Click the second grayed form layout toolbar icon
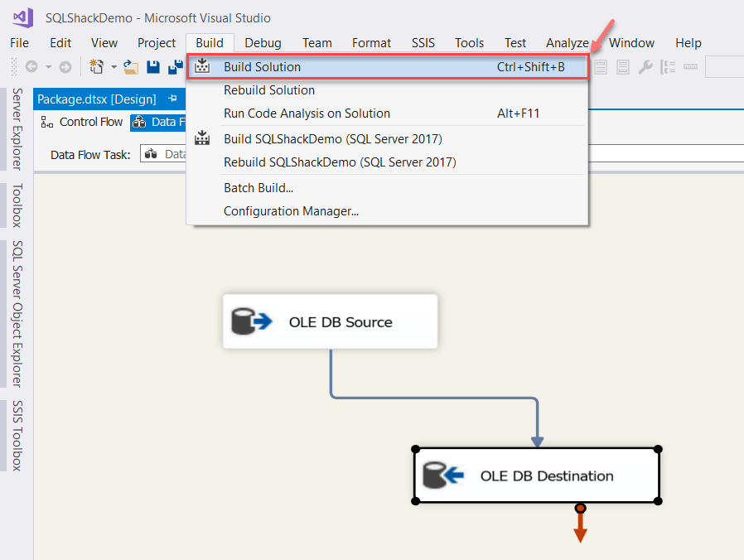The width and height of the screenshot is (744, 560). click(x=623, y=67)
